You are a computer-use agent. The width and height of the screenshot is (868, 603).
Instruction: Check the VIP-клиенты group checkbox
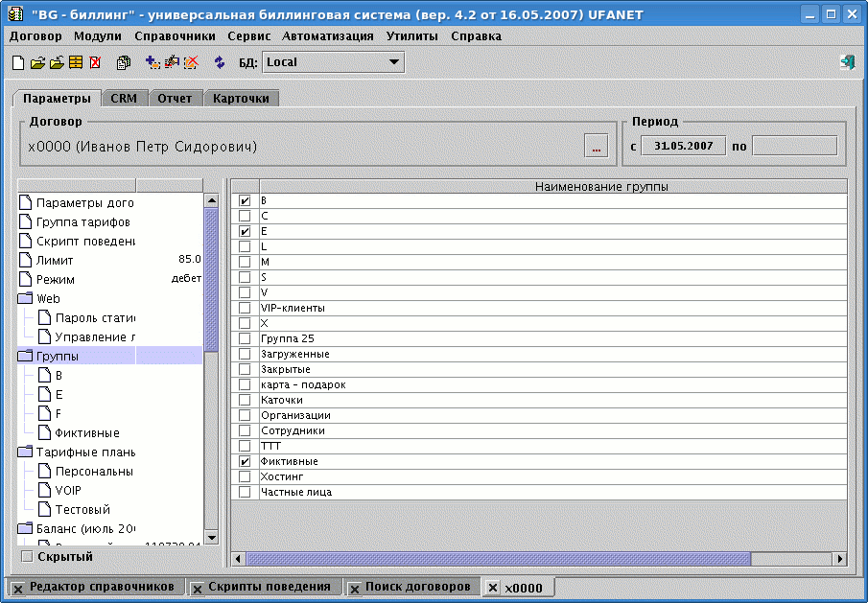(245, 309)
